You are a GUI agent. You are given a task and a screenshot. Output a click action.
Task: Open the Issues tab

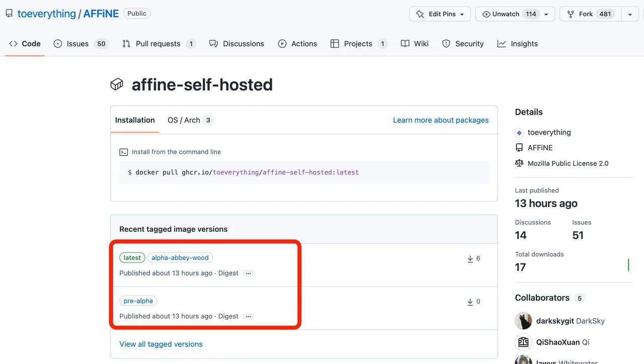point(80,44)
